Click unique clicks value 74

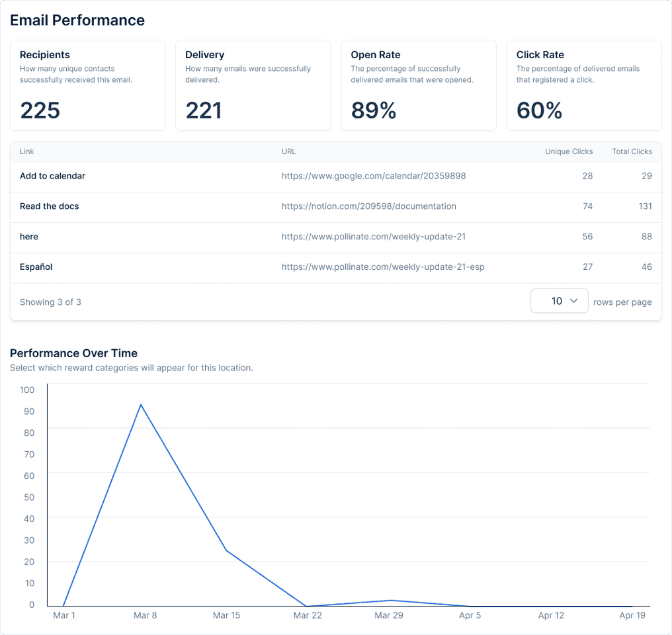[x=587, y=206]
